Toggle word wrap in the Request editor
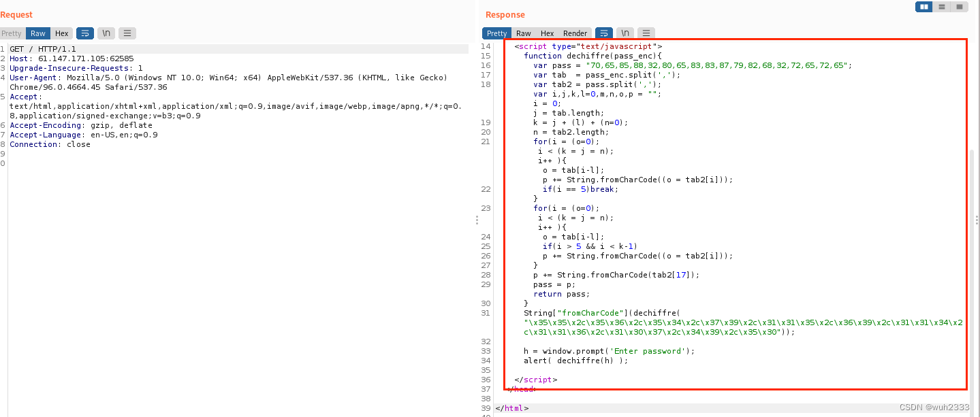Image resolution: width=980 pixels, height=417 pixels. click(x=84, y=33)
